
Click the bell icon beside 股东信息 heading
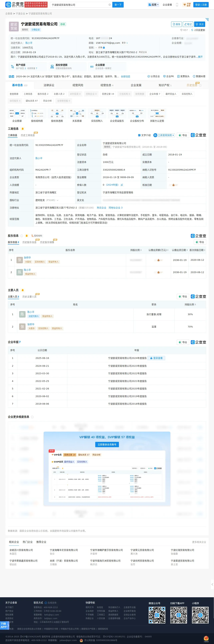[x=26, y=236]
